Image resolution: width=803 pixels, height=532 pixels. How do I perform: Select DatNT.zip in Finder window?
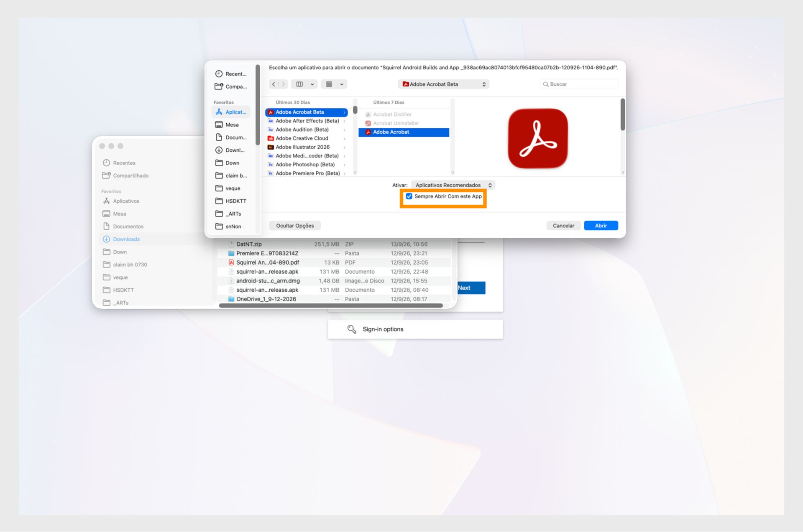click(x=334, y=244)
